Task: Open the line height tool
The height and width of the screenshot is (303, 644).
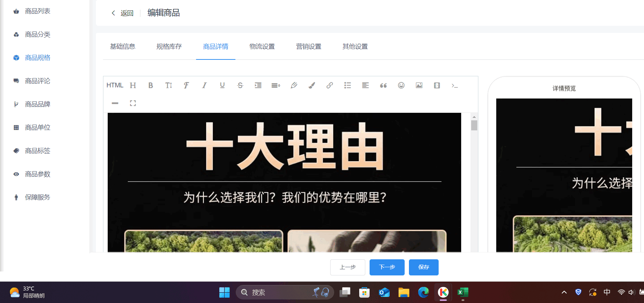Action: [x=276, y=85]
